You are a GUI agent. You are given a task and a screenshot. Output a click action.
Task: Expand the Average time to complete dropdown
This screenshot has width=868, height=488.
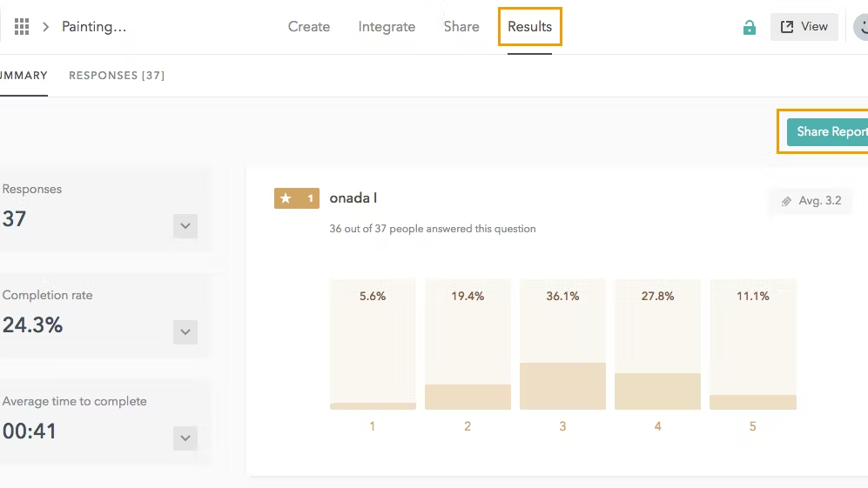185,438
